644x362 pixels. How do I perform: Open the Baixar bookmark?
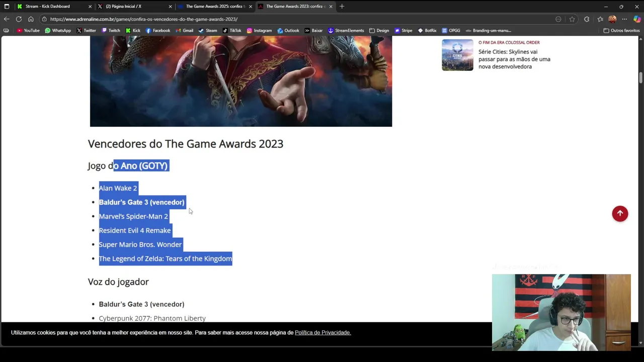point(313,31)
